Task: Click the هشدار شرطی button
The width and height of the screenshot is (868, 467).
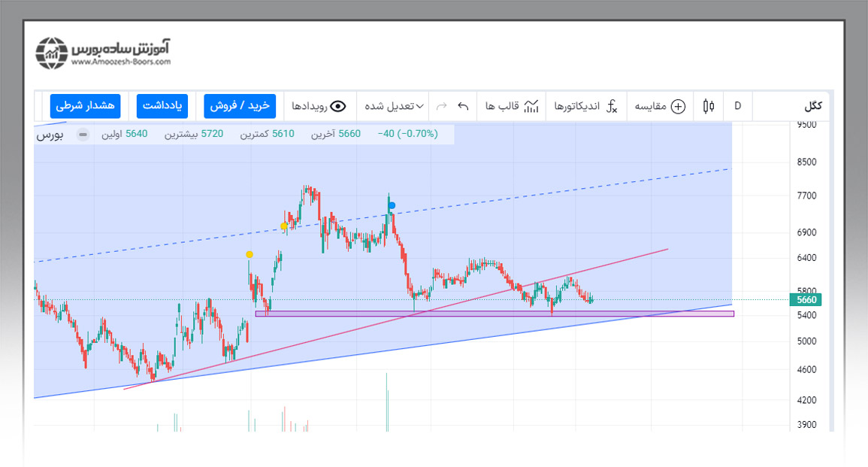Action: [x=86, y=106]
